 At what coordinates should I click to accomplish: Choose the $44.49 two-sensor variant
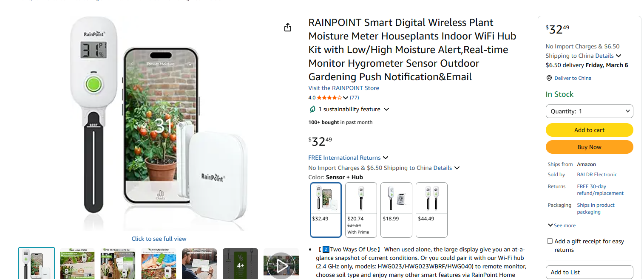(431, 209)
